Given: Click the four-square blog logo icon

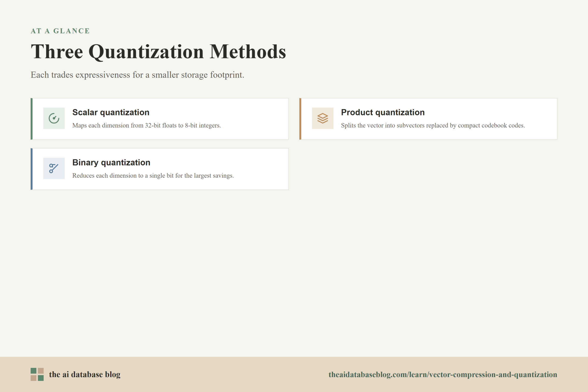Looking at the screenshot, I should point(37,374).
